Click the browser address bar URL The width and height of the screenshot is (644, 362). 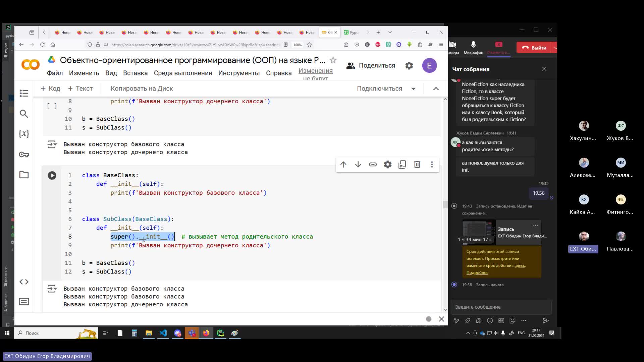click(195, 45)
